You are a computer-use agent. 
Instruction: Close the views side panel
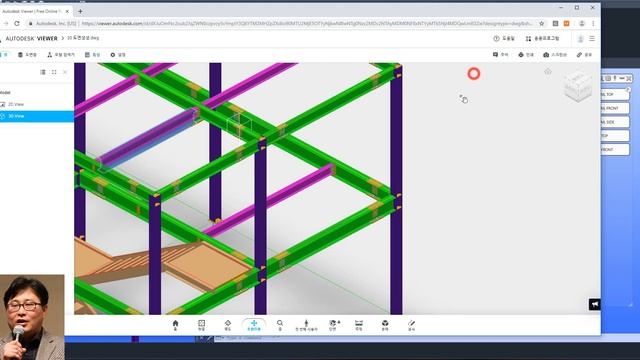pos(65,72)
